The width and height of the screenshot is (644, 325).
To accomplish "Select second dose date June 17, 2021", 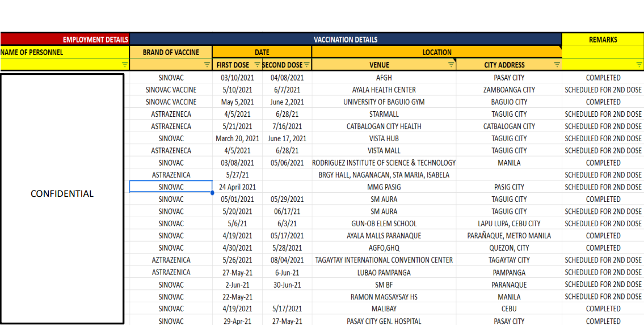I will point(287,138).
